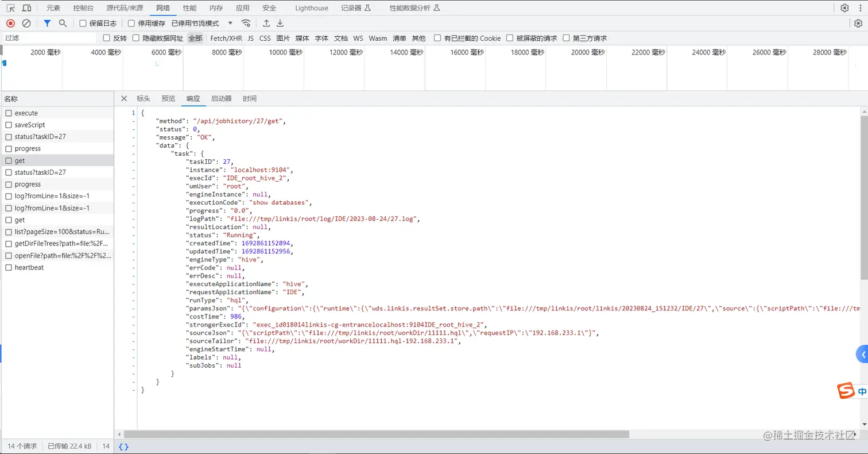Open the 记录器 tab
This screenshot has height=454, width=868.
click(356, 8)
